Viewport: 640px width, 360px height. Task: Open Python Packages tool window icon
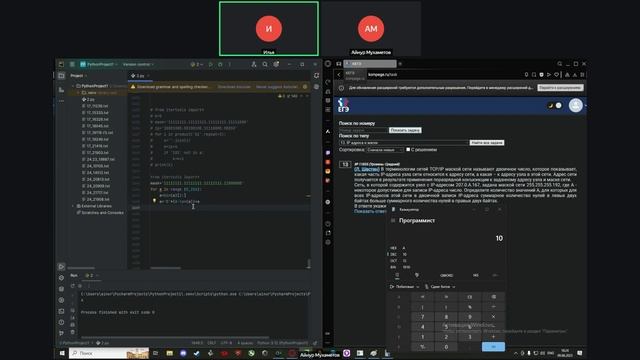click(61, 289)
